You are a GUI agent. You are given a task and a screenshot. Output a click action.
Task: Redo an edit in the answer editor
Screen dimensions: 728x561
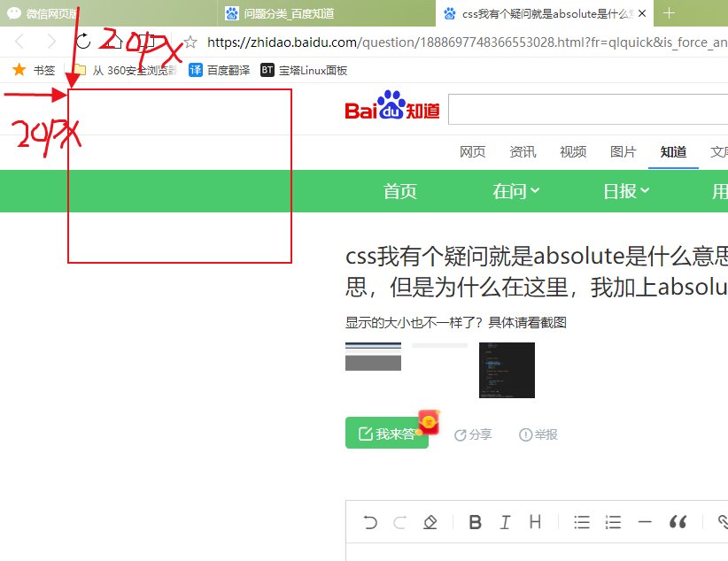tap(399, 522)
